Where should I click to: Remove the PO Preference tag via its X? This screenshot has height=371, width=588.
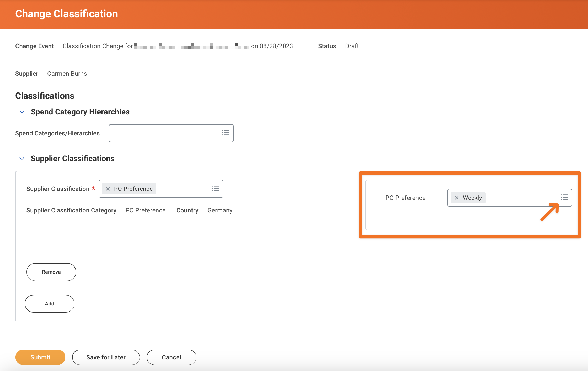tap(108, 188)
